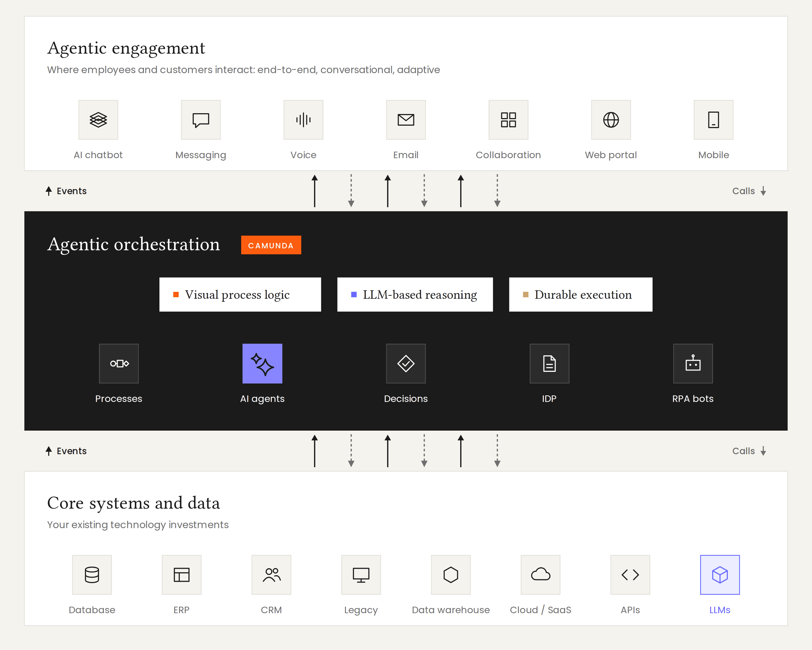The width and height of the screenshot is (812, 650).
Task: Click the lower Calls label
Action: (743, 451)
